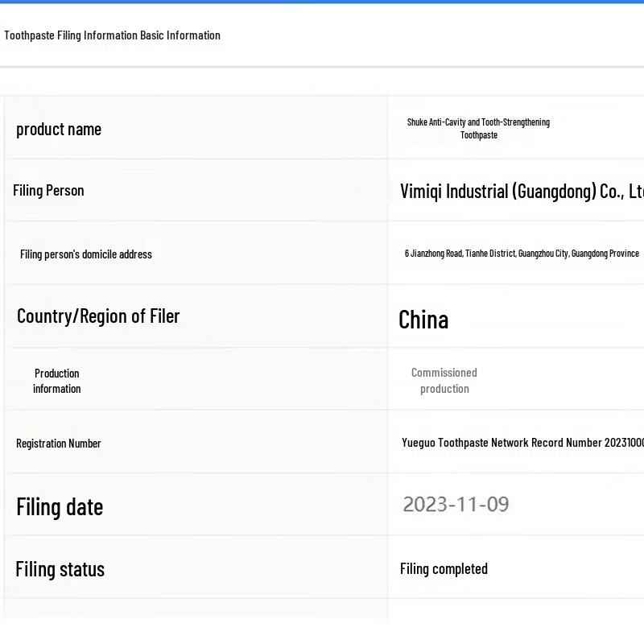Click the "China" country value
This screenshot has width=644, height=644.
pyautogui.click(x=423, y=320)
